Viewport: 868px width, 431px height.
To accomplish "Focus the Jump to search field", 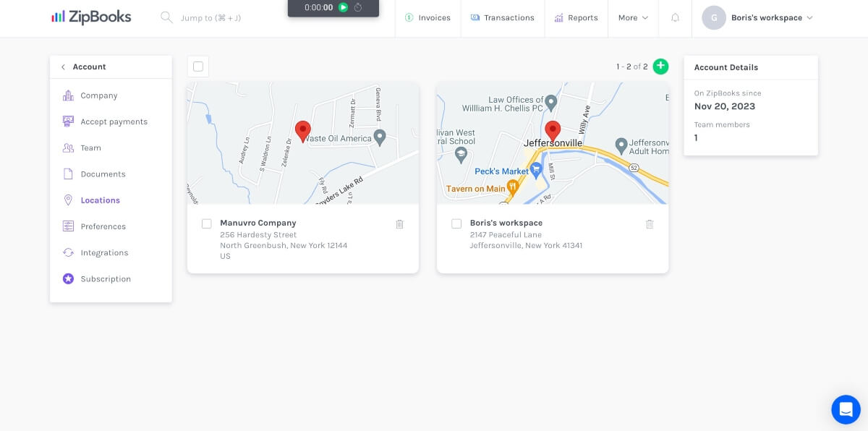I will click(x=212, y=17).
